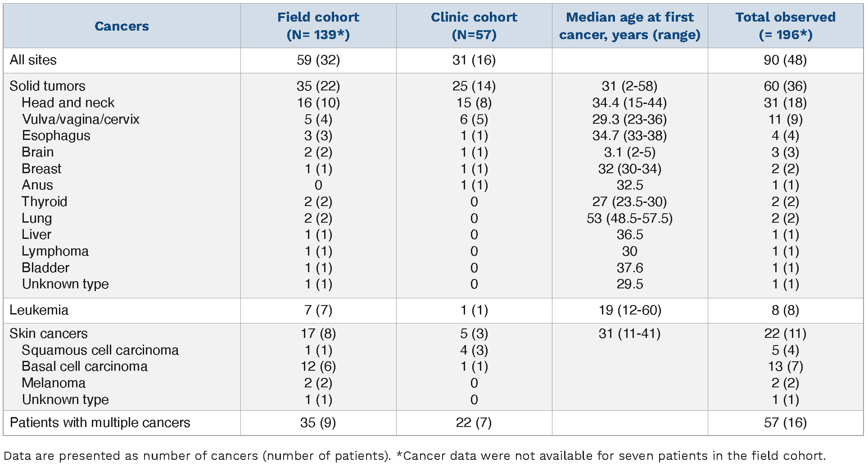This screenshot has height=467, width=868.
Task: Click the footnote text below the table
Action: click(414, 456)
